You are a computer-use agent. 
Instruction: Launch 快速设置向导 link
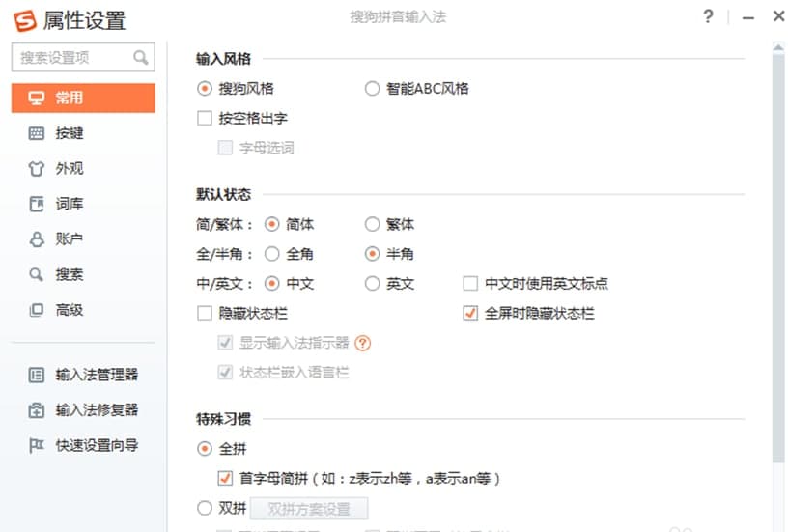97,446
